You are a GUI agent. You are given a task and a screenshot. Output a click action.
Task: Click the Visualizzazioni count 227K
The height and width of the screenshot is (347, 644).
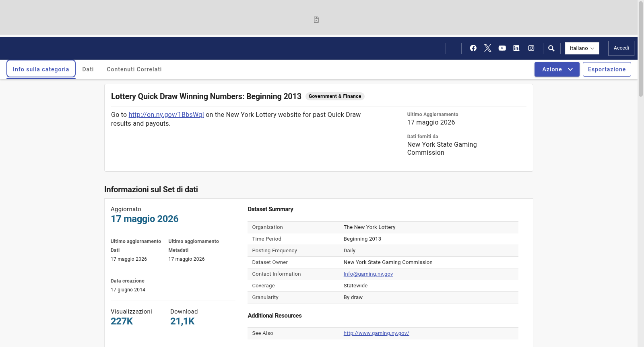point(122,321)
